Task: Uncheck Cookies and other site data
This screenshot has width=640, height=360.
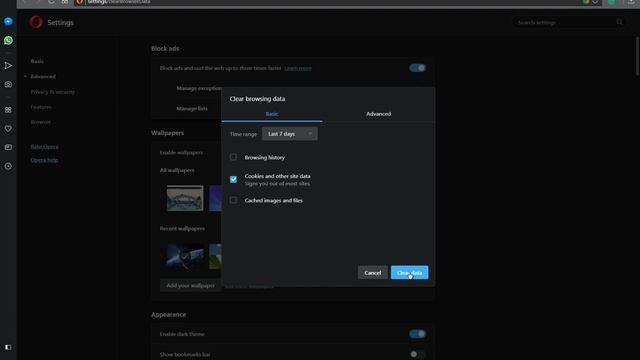Action: pyautogui.click(x=233, y=179)
